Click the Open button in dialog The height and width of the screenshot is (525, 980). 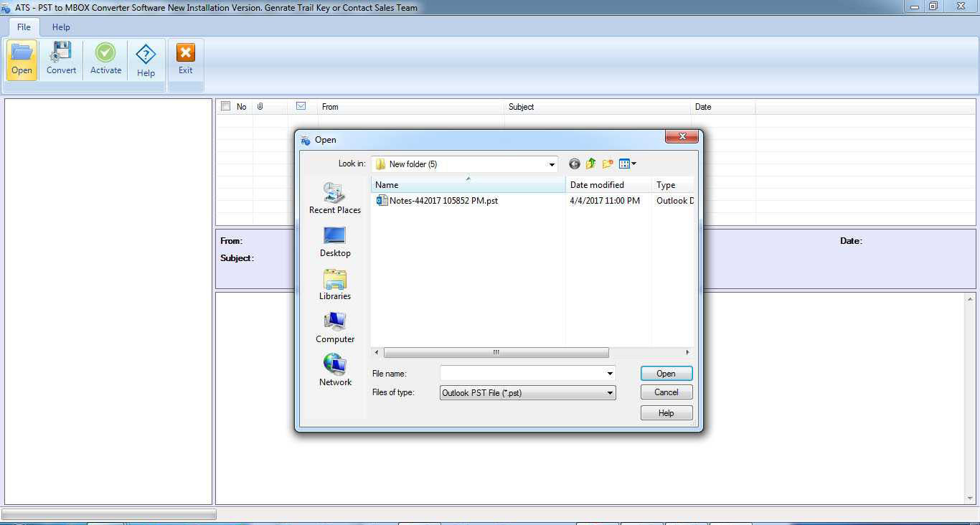(666, 374)
